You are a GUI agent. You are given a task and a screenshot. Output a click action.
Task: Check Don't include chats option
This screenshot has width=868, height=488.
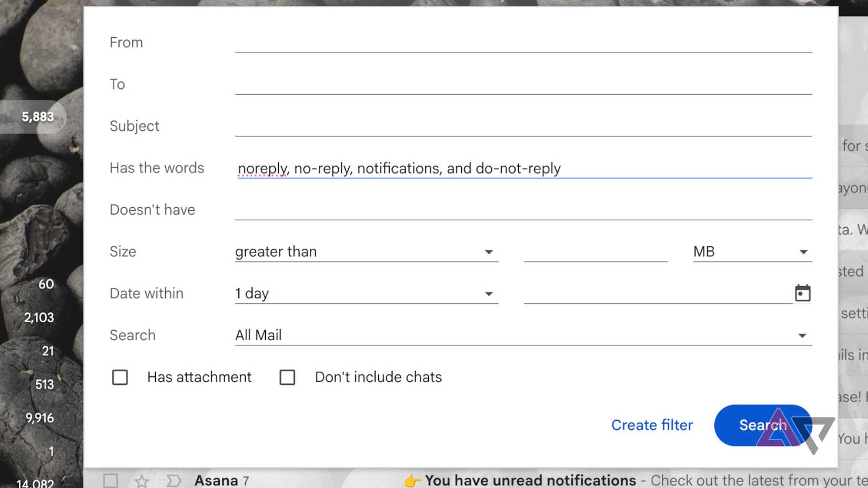coord(287,377)
